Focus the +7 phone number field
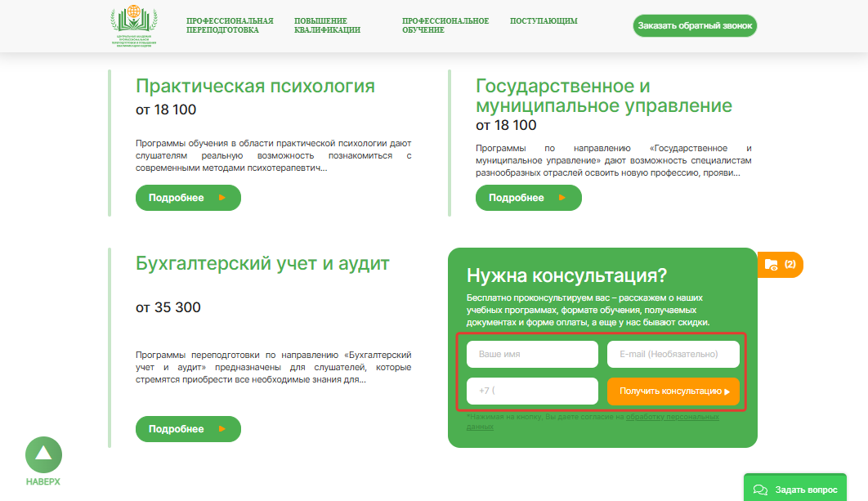This screenshot has width=868, height=501. (x=533, y=391)
